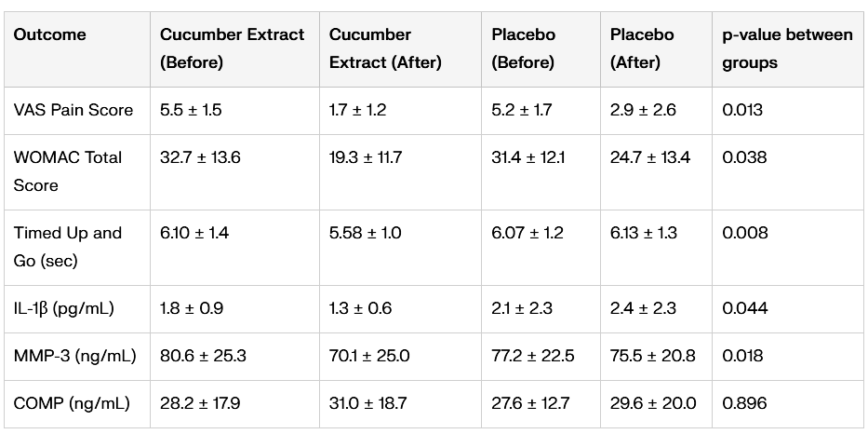Image resolution: width=868 pixels, height=434 pixels.
Task: Click the Timed Up and Go label
Action: tap(68, 247)
